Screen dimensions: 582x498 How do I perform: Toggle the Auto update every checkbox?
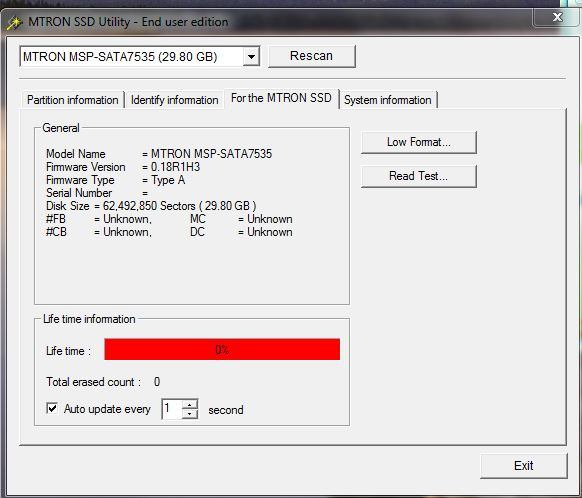(x=52, y=408)
